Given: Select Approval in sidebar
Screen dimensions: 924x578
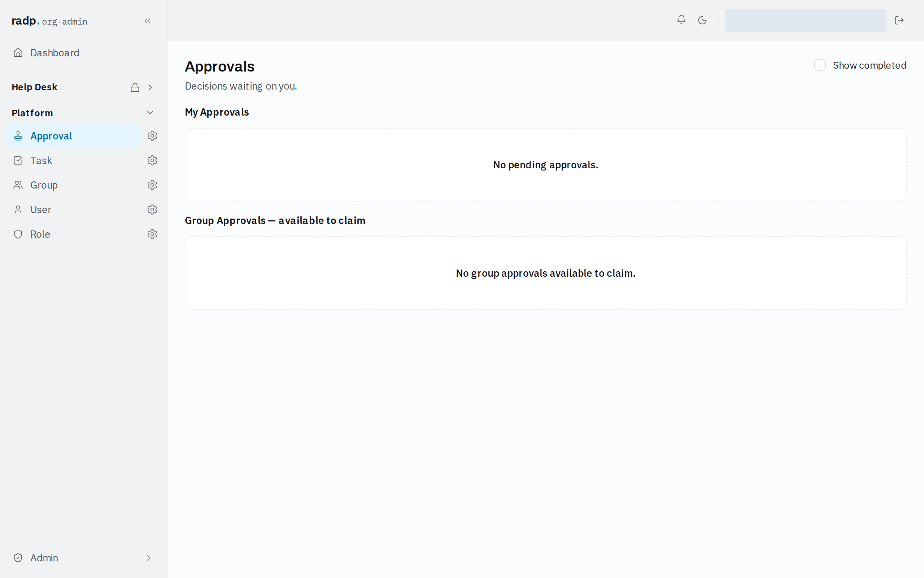Looking at the screenshot, I should (x=73, y=136).
